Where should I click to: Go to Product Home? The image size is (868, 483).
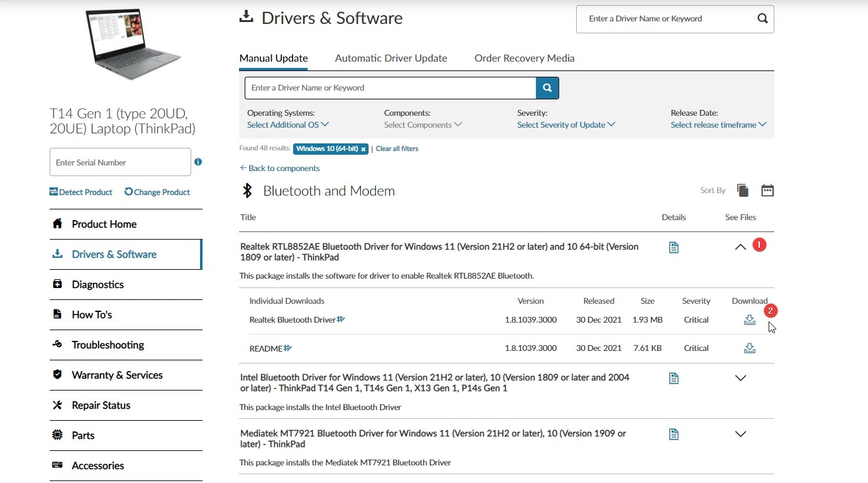(126, 224)
